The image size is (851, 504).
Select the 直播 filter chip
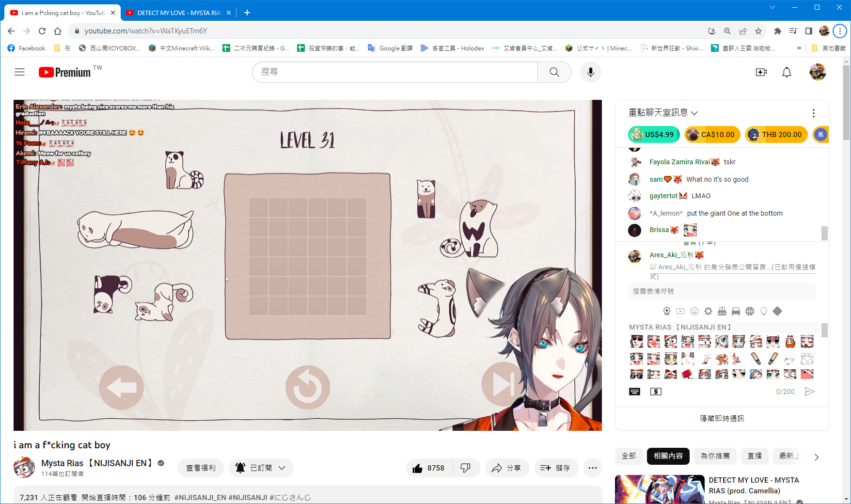pos(755,456)
